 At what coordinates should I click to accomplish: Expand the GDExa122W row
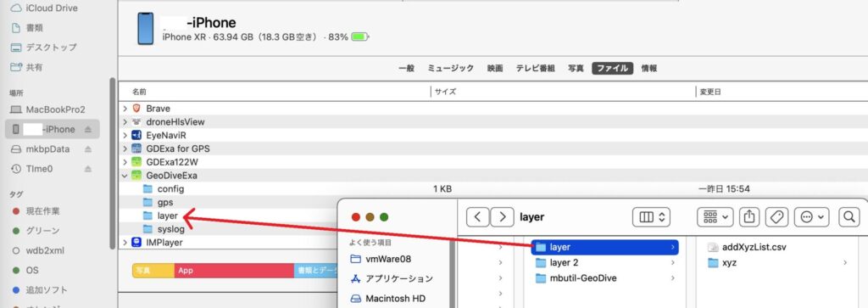125,162
